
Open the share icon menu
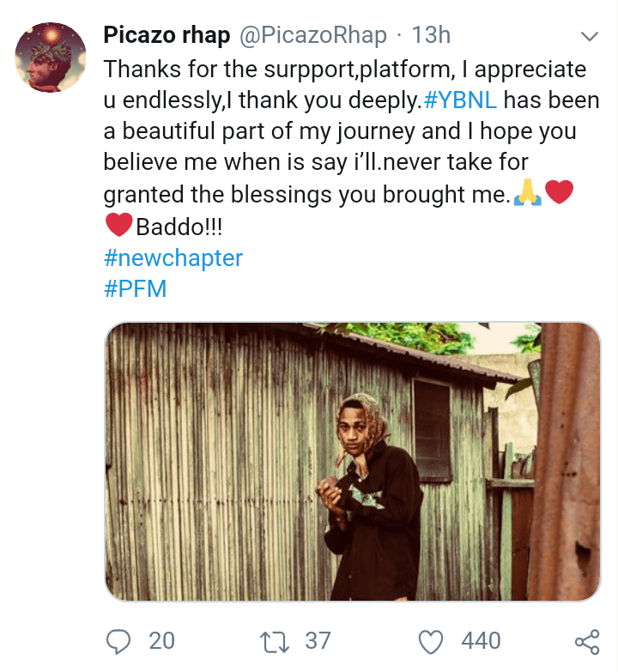pos(585,641)
